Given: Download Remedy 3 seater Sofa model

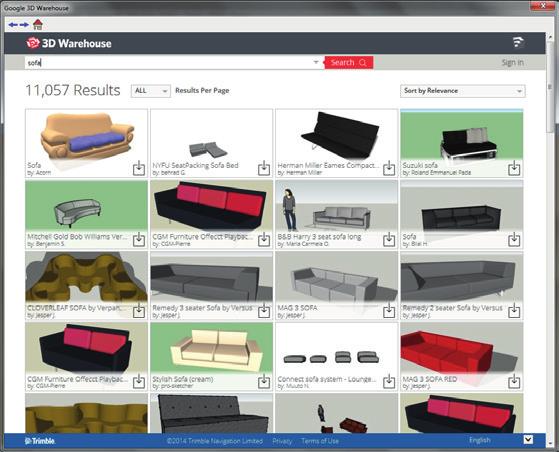Looking at the screenshot, I should point(264,311).
